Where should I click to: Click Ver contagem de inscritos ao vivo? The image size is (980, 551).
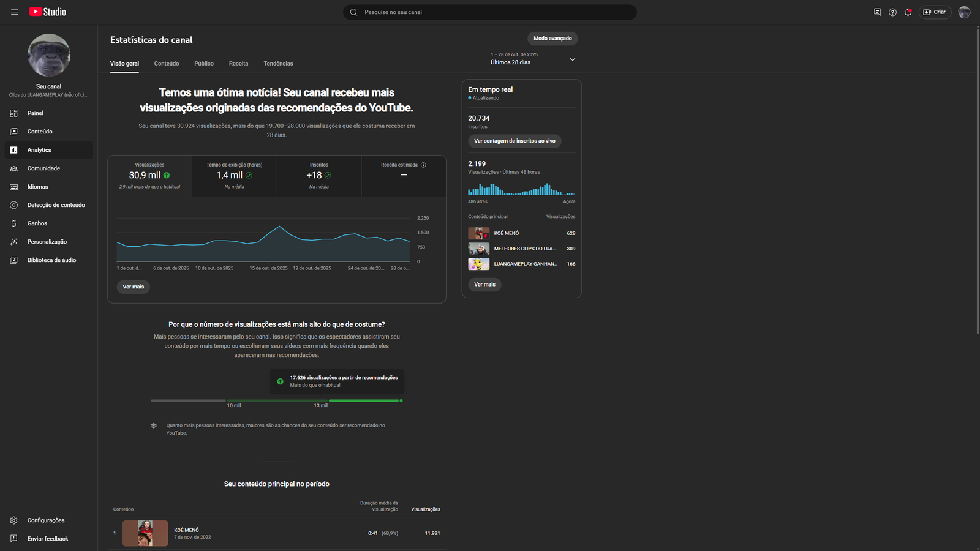[x=514, y=141]
